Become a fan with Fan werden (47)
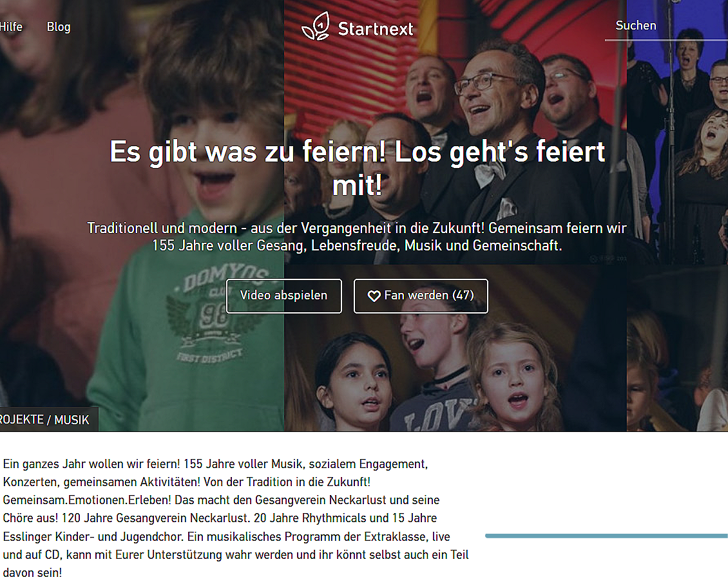This screenshot has width=728, height=582. pos(421,296)
